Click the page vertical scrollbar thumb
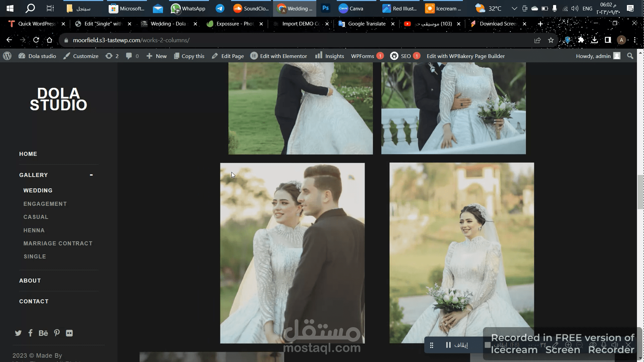The height and width of the screenshot is (362, 644). [x=640, y=192]
